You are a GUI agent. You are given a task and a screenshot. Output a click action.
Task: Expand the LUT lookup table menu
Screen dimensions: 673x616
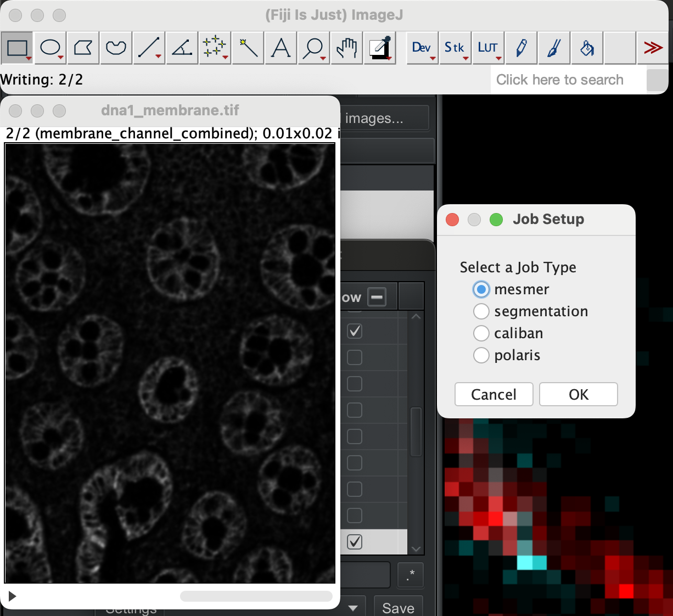pos(487,48)
